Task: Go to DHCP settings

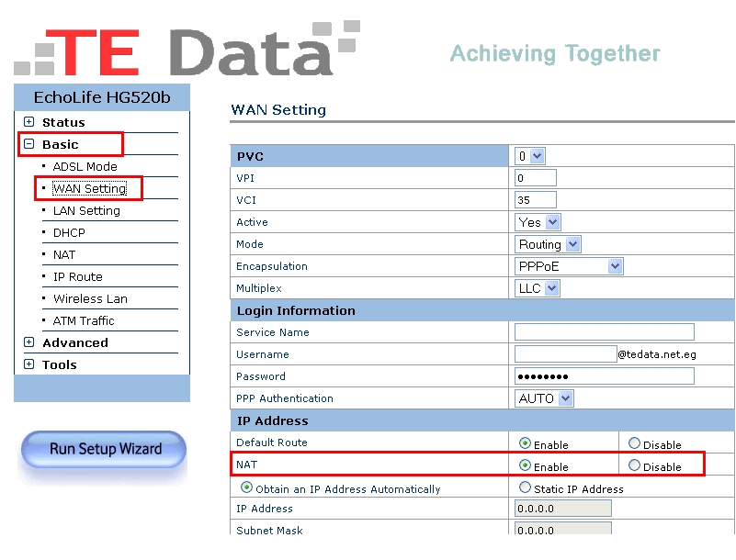Action: tap(69, 232)
